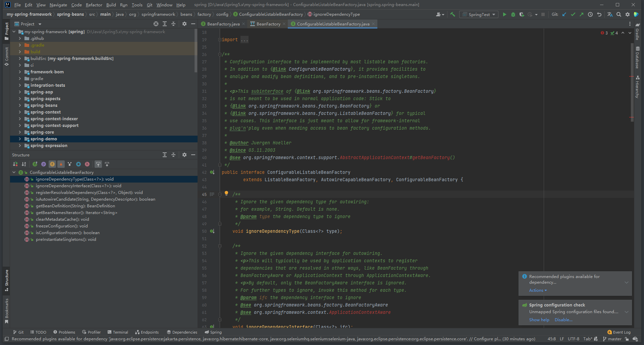Toggle show properties in Structure
The width and height of the screenshot is (644, 345).
pos(44,164)
